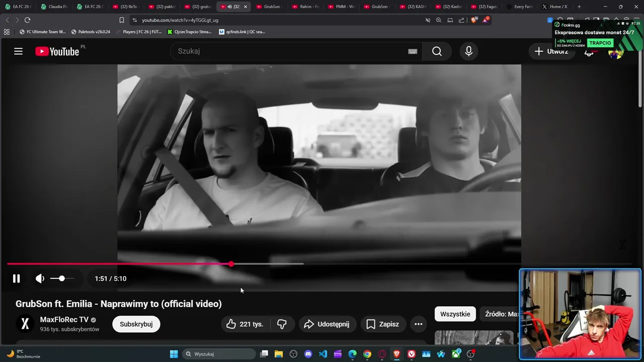Pause the video playback
644x362 pixels.
pos(16,279)
